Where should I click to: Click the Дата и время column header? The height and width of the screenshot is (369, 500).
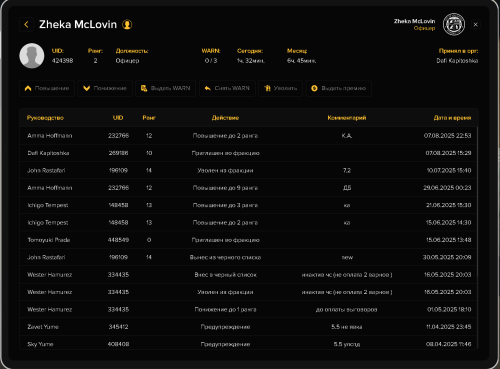pyautogui.click(x=452, y=118)
